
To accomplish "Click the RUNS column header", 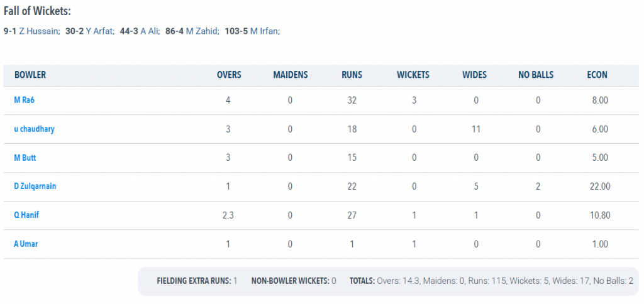I will click(352, 75).
